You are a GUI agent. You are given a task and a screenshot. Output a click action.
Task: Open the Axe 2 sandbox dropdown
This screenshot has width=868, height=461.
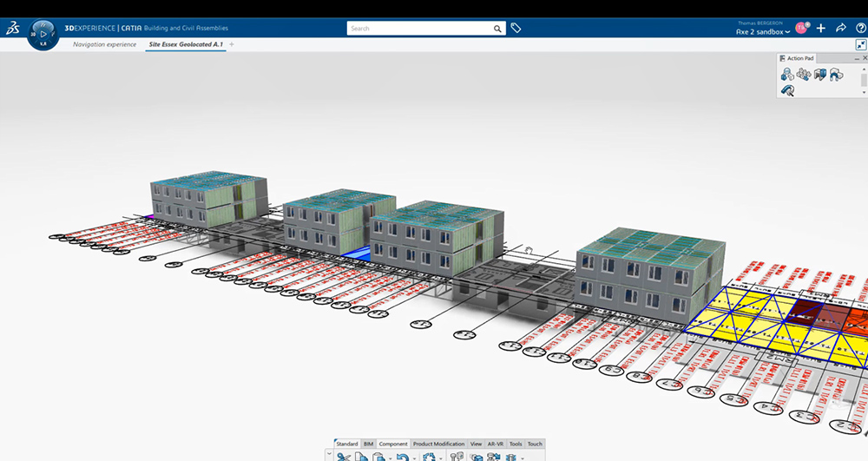(763, 32)
